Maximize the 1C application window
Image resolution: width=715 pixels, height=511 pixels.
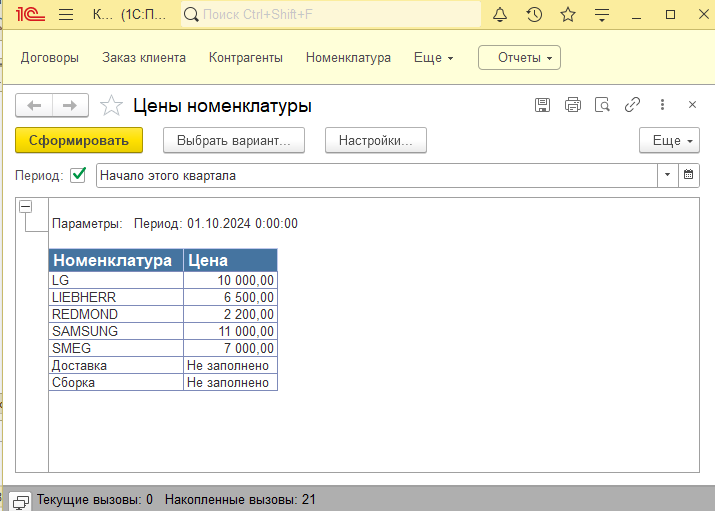tap(670, 15)
